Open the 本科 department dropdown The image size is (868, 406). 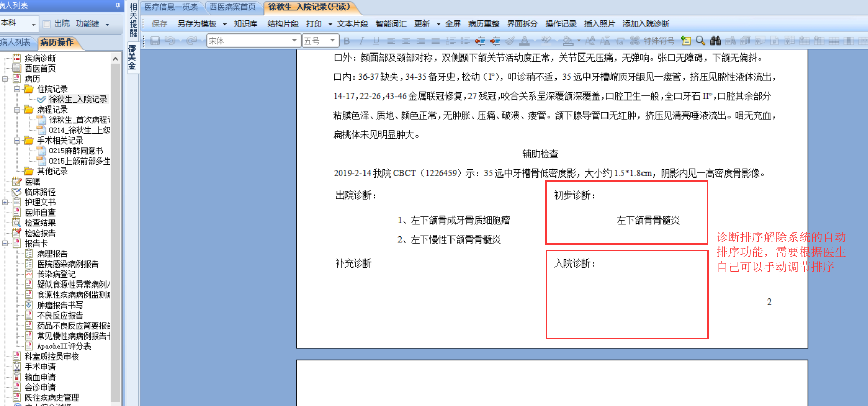[x=34, y=24]
